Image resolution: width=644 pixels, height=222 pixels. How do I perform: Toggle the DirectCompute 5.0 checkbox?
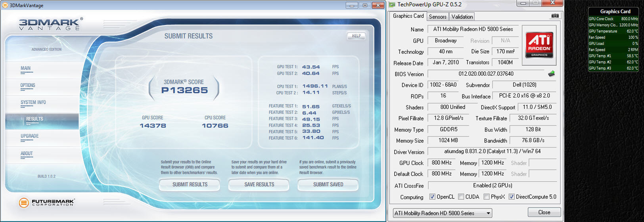(512, 197)
